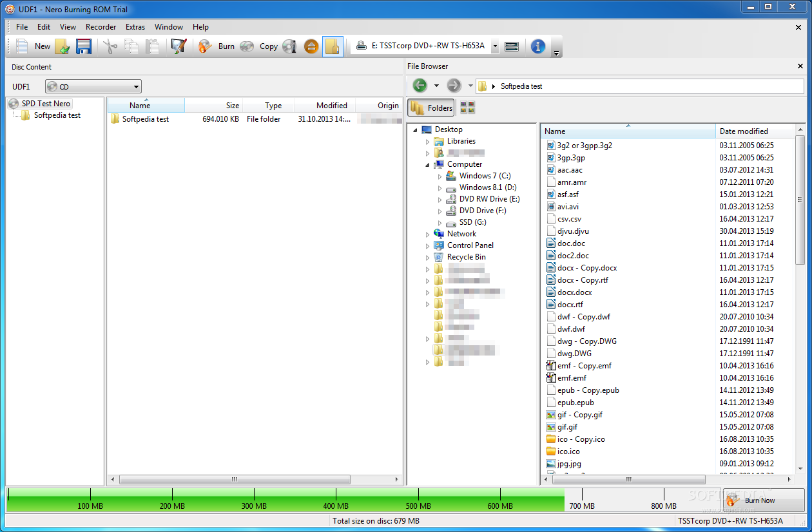Open the Help menu
The height and width of the screenshot is (532, 812).
pos(200,27)
